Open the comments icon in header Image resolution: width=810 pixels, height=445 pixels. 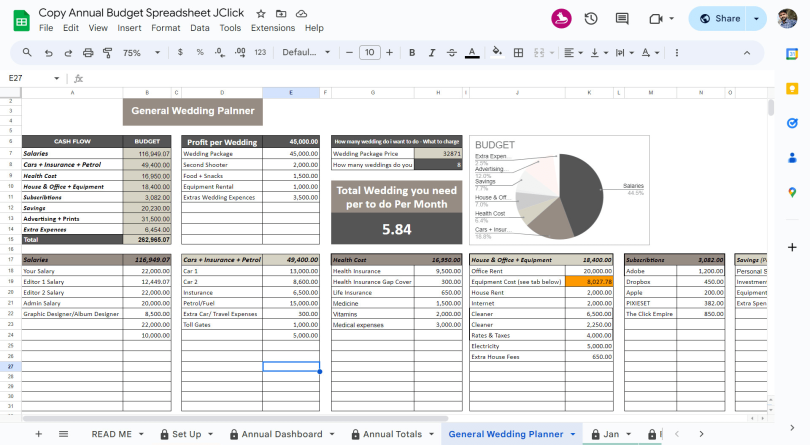623,18
